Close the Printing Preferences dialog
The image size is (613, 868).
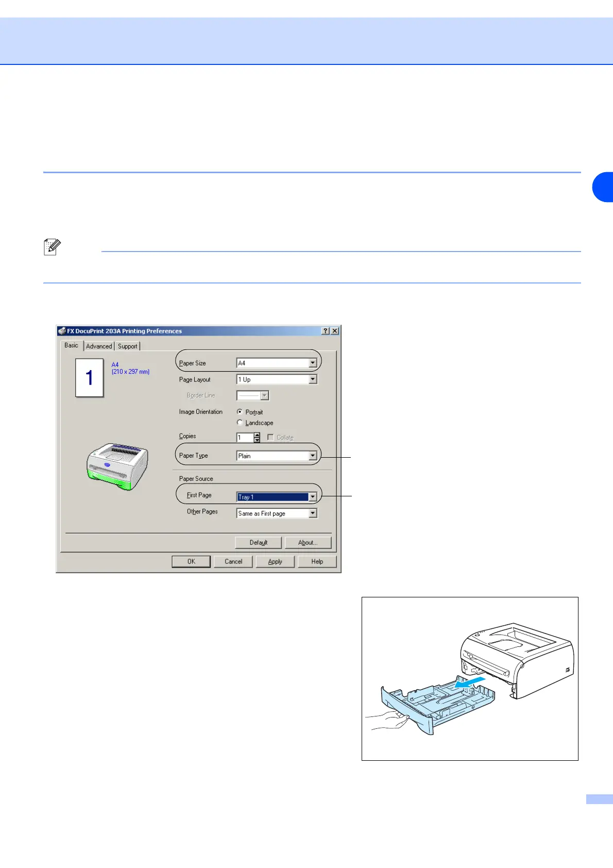(335, 331)
